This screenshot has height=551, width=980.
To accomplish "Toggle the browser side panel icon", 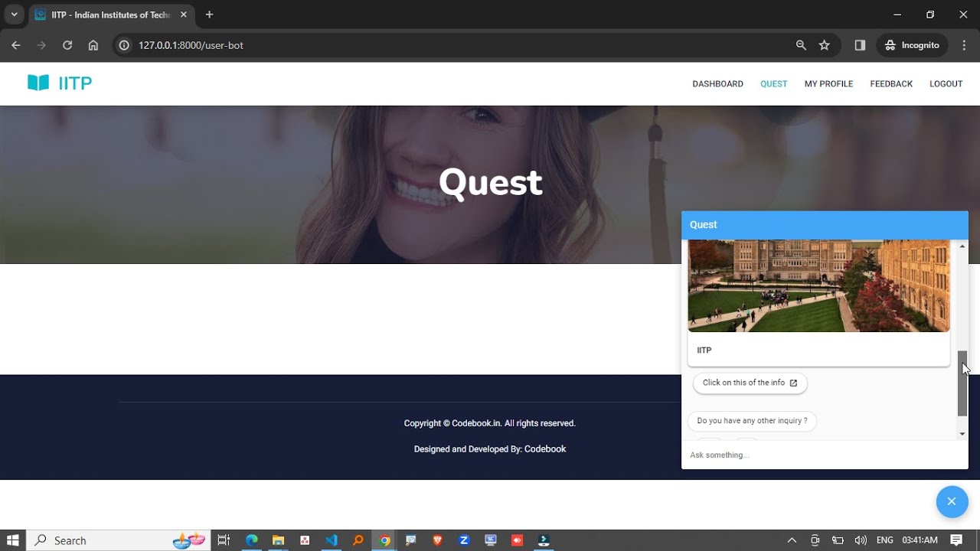I will pyautogui.click(x=860, y=45).
